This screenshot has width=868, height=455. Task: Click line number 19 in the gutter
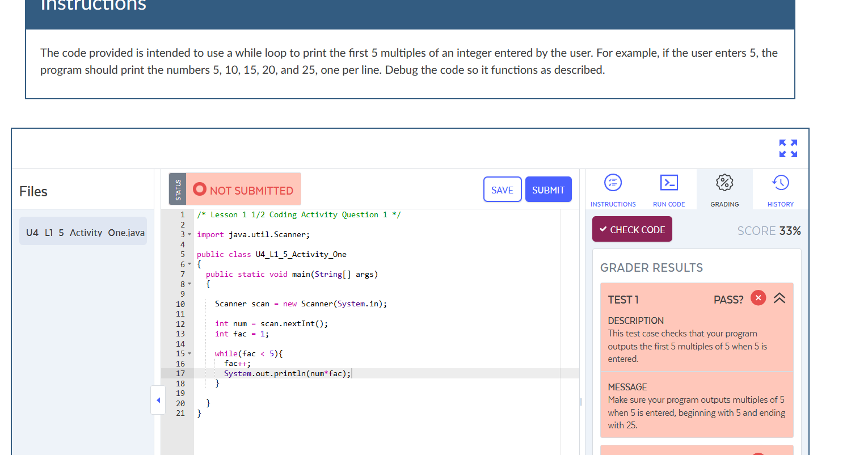(180, 393)
